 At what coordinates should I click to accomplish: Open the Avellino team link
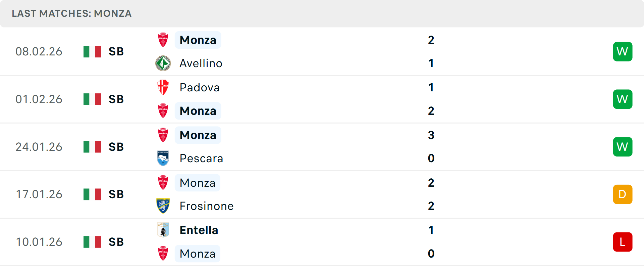201,63
